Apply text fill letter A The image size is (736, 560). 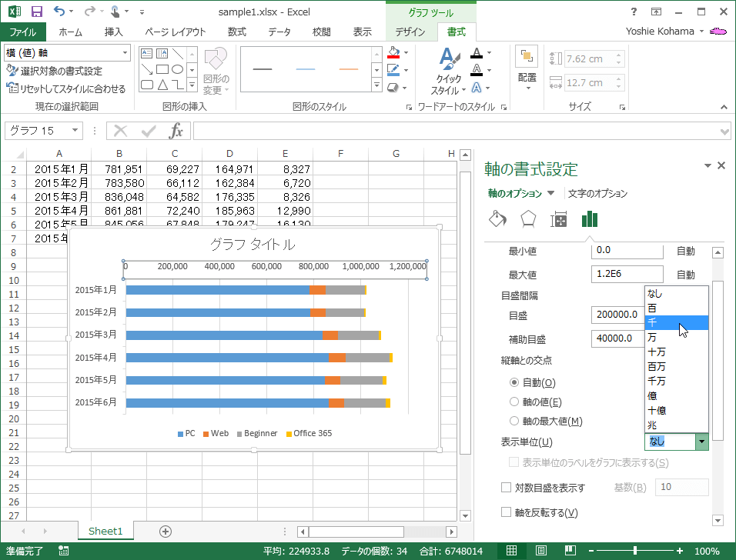[x=477, y=53]
